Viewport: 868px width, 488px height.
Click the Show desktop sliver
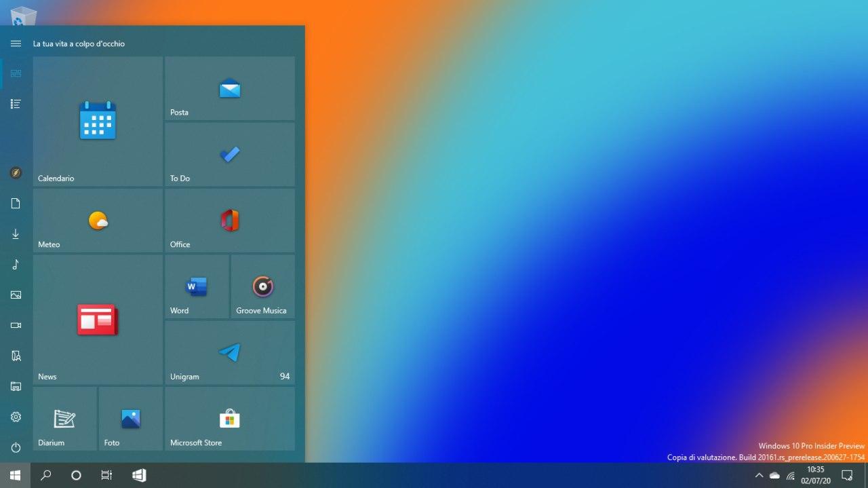866,475
